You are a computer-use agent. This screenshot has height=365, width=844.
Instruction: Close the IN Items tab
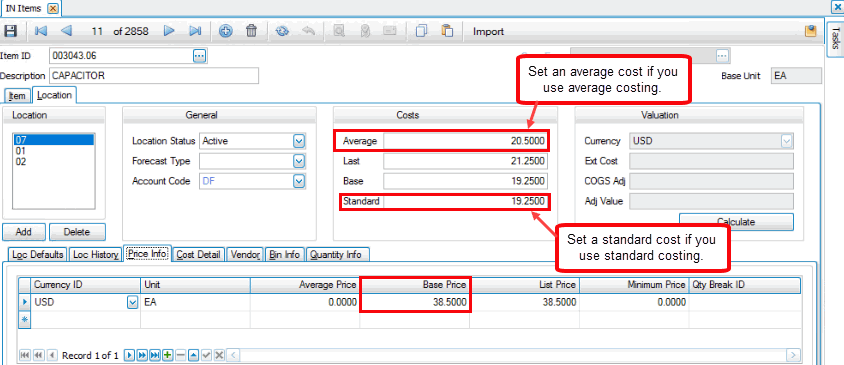click(x=52, y=8)
